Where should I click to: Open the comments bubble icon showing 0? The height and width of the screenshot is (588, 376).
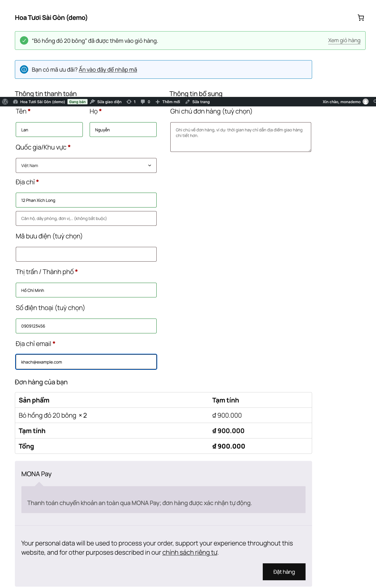143,102
